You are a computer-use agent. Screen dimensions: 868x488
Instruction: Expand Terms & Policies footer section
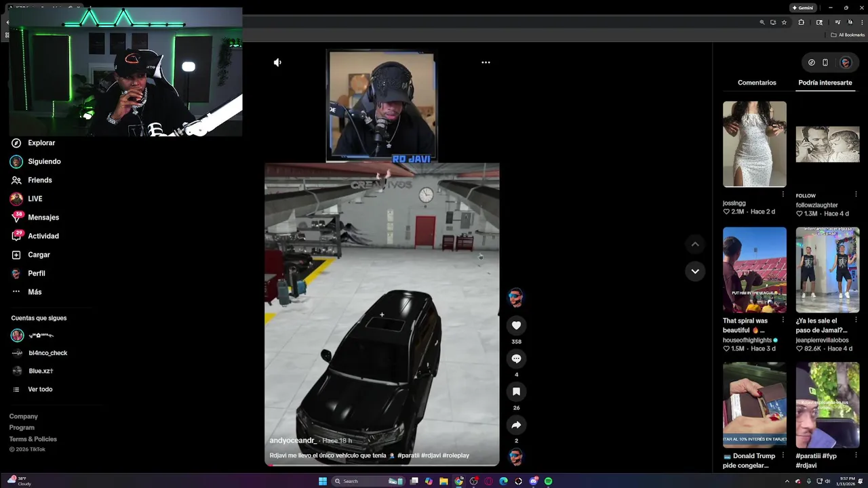coord(33,439)
